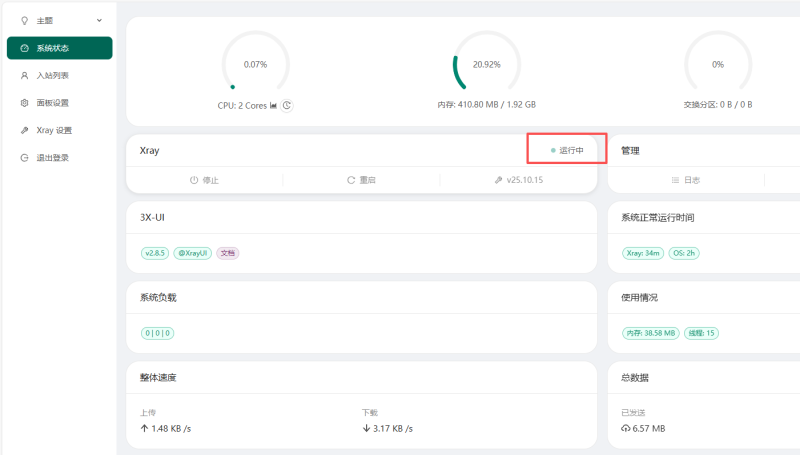Click the upload arrow icon under 上传
Screen dimensions: 800x455
click(144, 428)
